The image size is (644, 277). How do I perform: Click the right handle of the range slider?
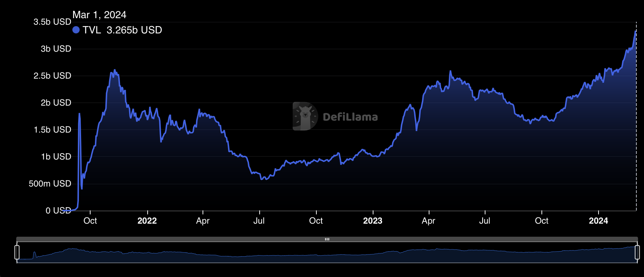(637, 252)
